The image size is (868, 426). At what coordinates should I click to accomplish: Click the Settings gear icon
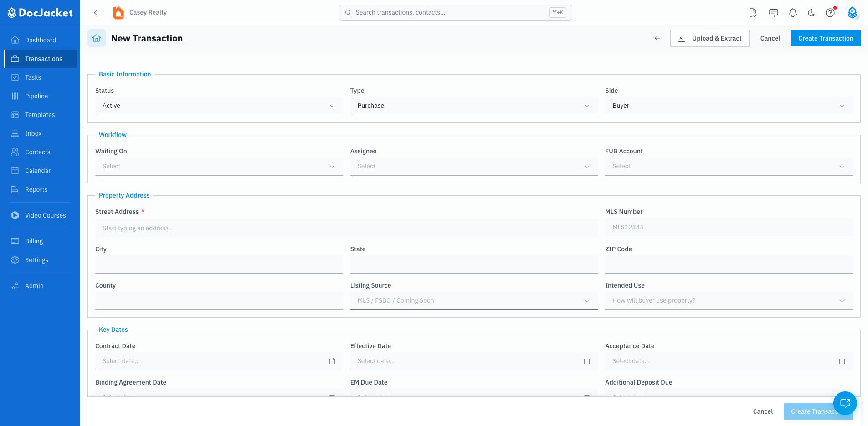tap(15, 260)
